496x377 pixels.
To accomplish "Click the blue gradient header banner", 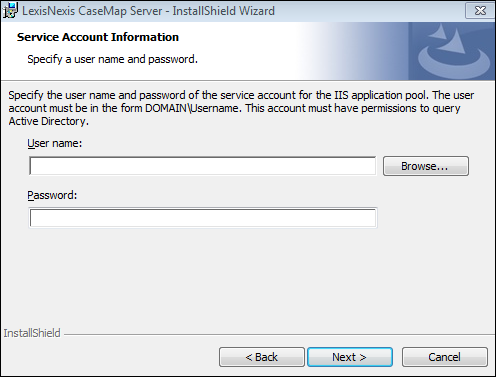I will click(x=248, y=51).
